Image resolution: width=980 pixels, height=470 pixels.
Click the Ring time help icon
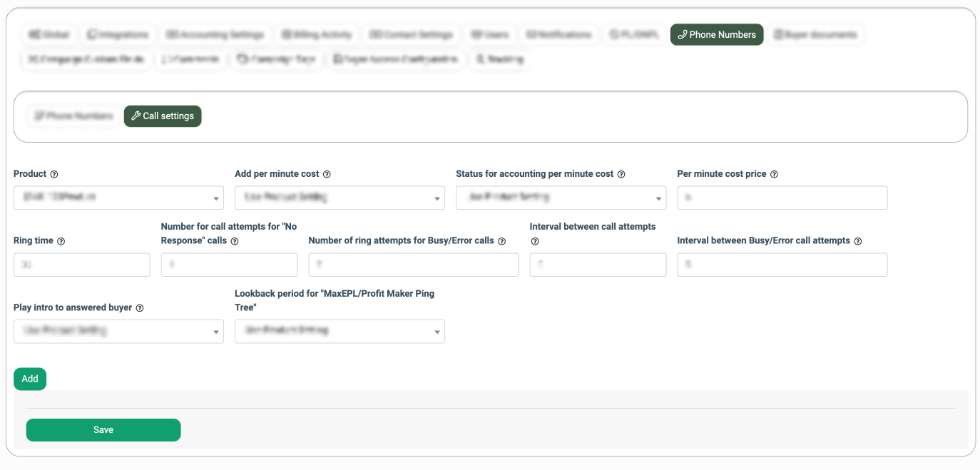(x=61, y=241)
